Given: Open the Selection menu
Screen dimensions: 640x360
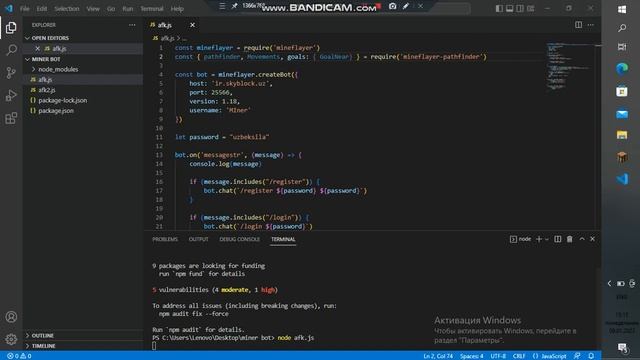Looking at the screenshot, I should pyautogui.click(x=67, y=9).
